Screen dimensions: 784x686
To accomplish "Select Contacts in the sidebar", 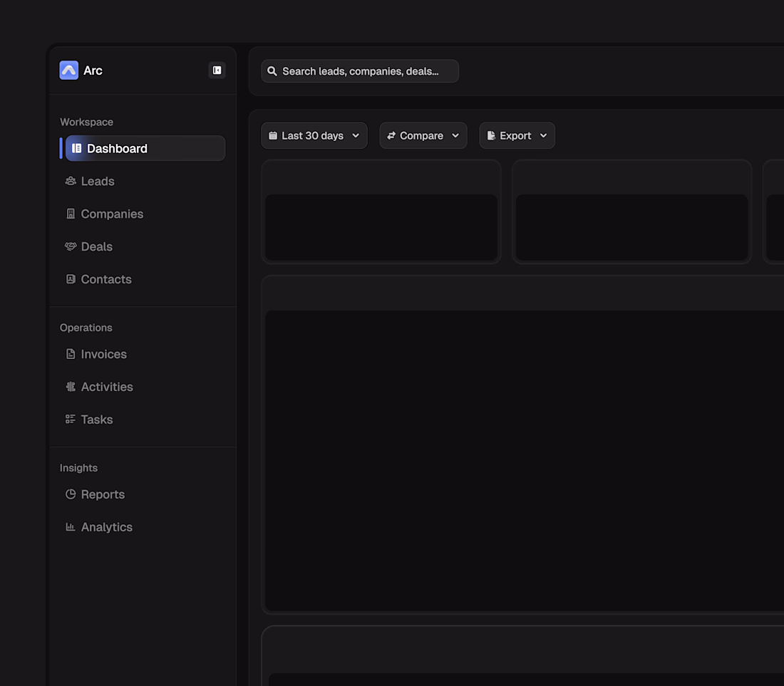I will pos(106,279).
